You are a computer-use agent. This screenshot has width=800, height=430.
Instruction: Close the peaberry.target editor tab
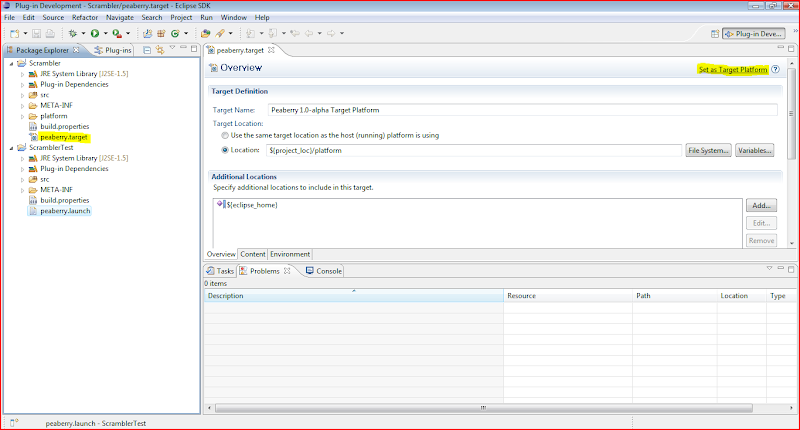point(271,50)
